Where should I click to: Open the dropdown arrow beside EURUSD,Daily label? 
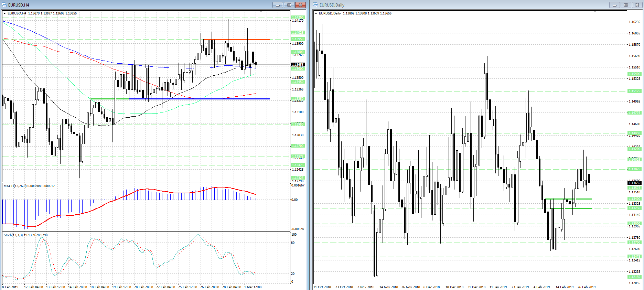click(x=316, y=13)
